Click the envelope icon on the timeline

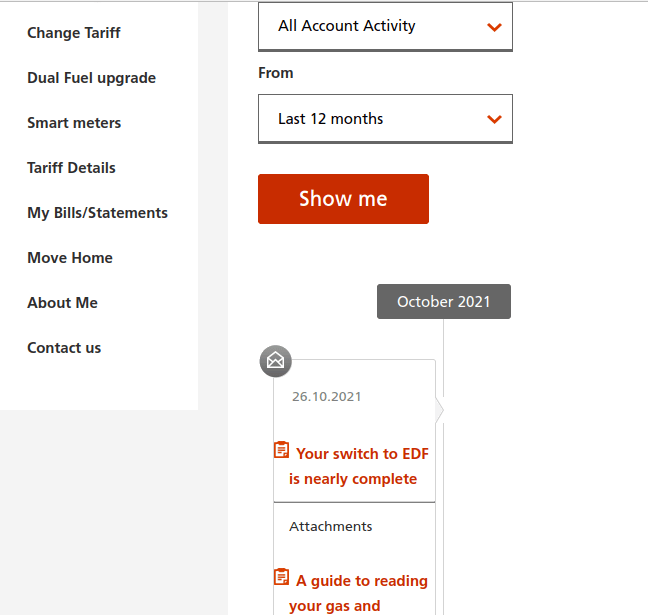(276, 361)
